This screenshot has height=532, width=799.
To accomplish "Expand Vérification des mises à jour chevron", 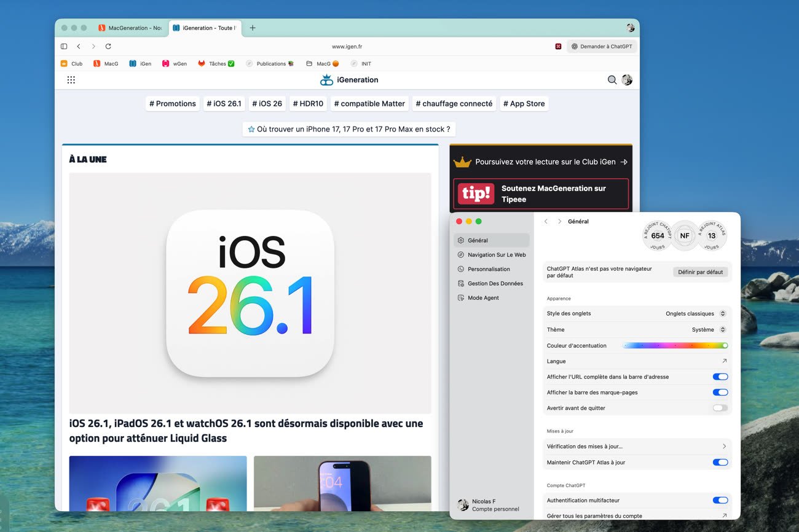I will tap(724, 447).
